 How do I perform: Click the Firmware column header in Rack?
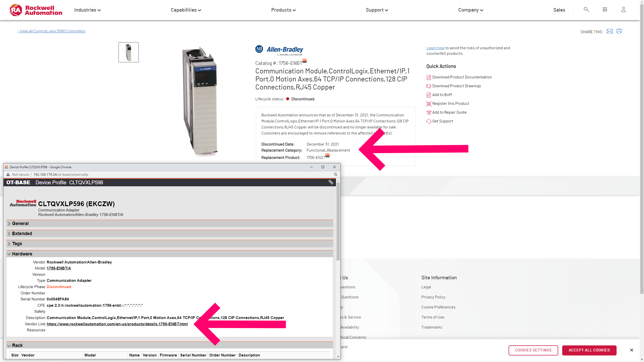point(168,355)
